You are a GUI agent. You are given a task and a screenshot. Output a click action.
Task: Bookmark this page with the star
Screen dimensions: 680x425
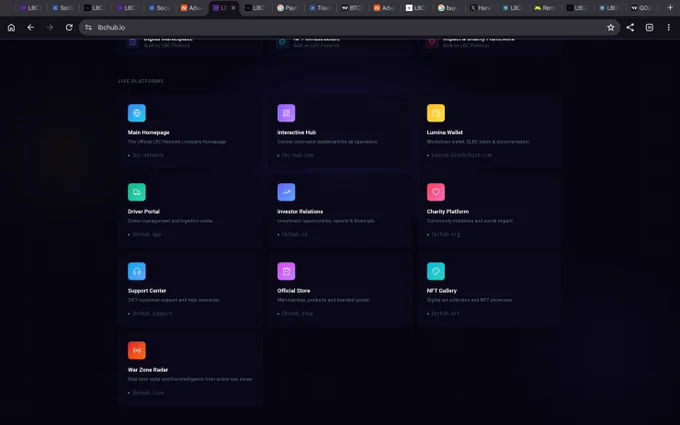611,27
